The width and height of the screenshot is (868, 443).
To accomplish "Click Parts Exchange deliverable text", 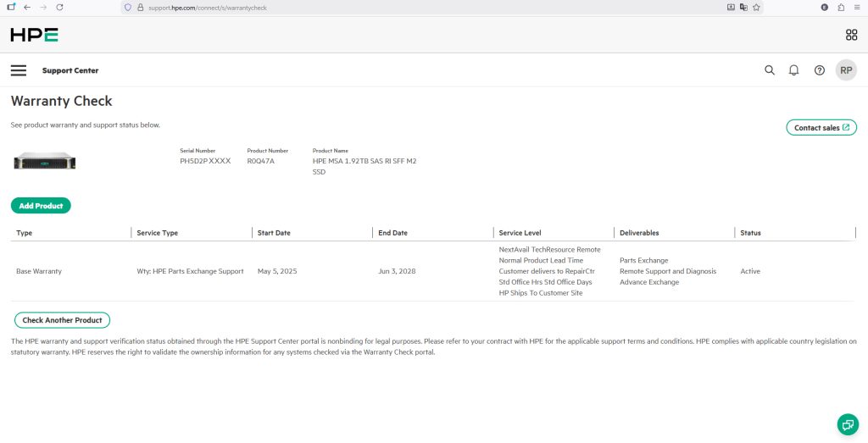I will coord(644,261).
